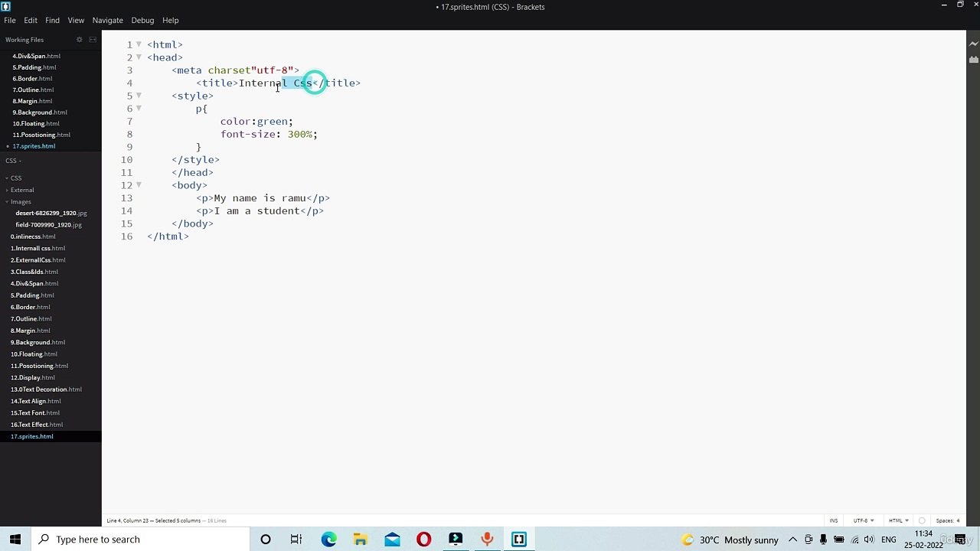Open battery status in tray
Viewport: 980px width, 551px height.
[839, 540]
